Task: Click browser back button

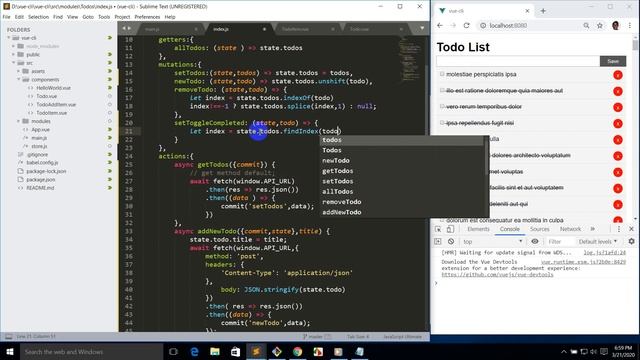Action: [440, 25]
